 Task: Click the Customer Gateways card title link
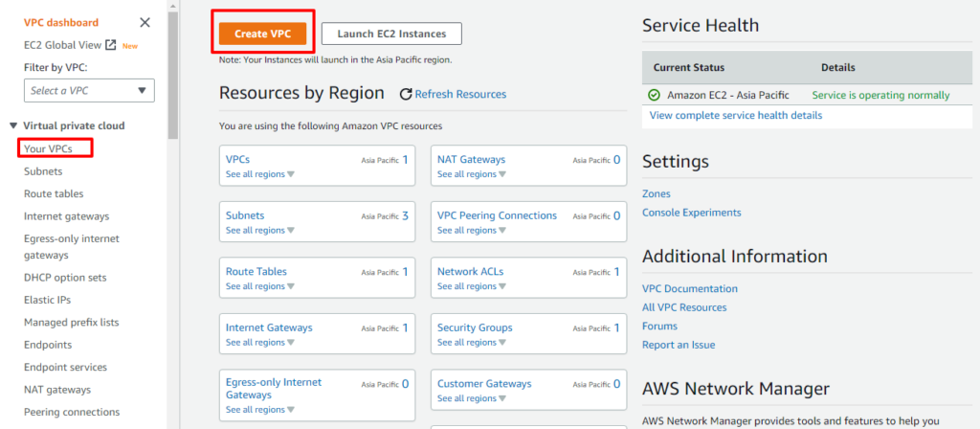tap(484, 384)
